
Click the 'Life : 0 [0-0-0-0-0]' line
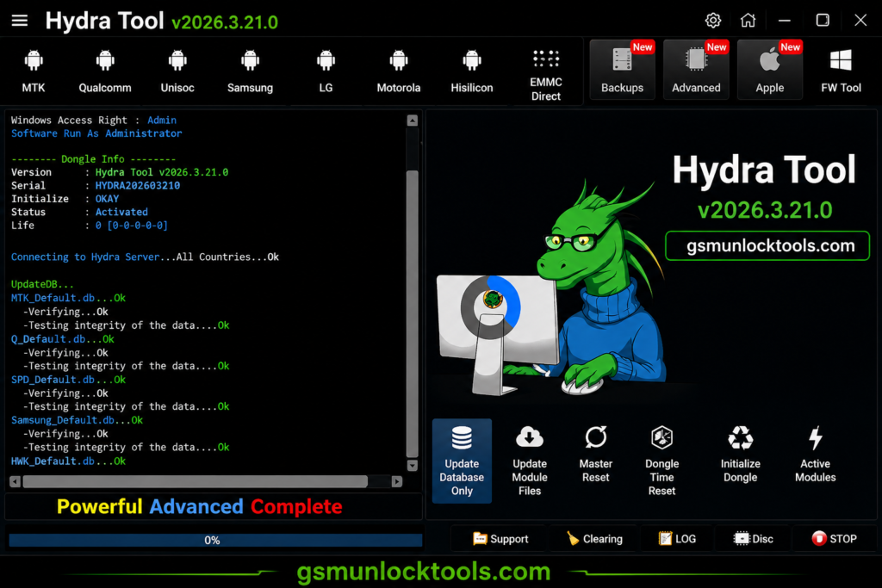tap(90, 226)
